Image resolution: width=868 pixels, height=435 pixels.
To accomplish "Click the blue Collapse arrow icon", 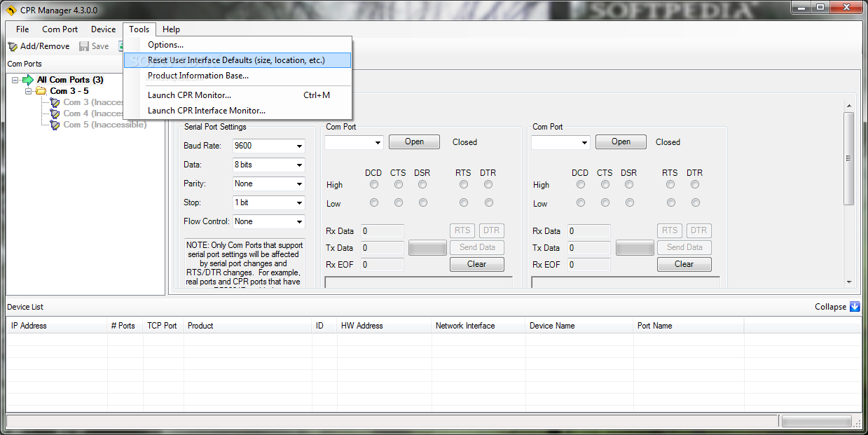I will coord(855,307).
